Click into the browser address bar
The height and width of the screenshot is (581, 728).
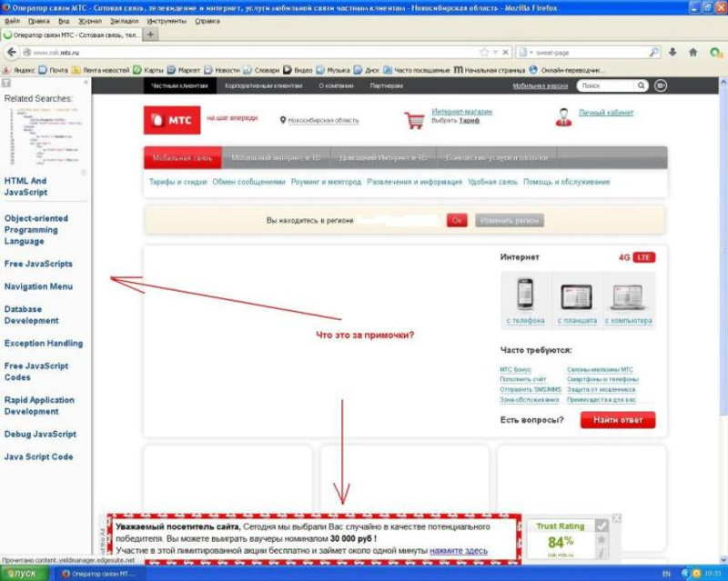pos(256,53)
